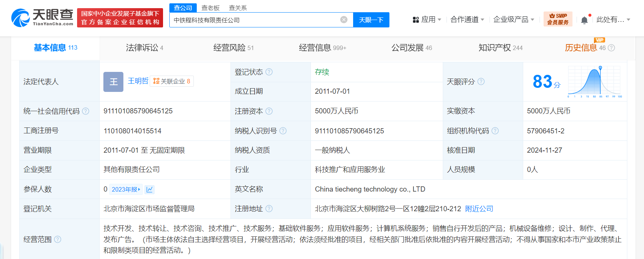Open the notification bell
The width and height of the screenshot is (644, 259).
584,20
